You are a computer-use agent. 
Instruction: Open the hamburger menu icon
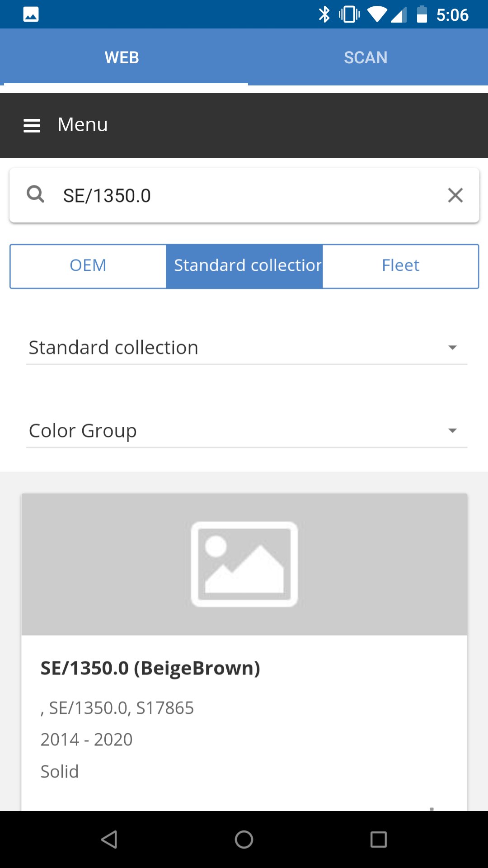32,125
